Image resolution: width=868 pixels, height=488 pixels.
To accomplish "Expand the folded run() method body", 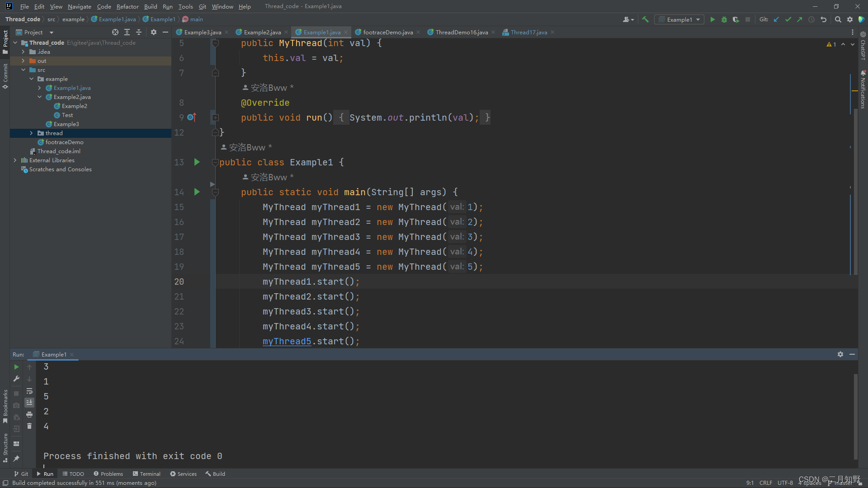I will coord(216,117).
